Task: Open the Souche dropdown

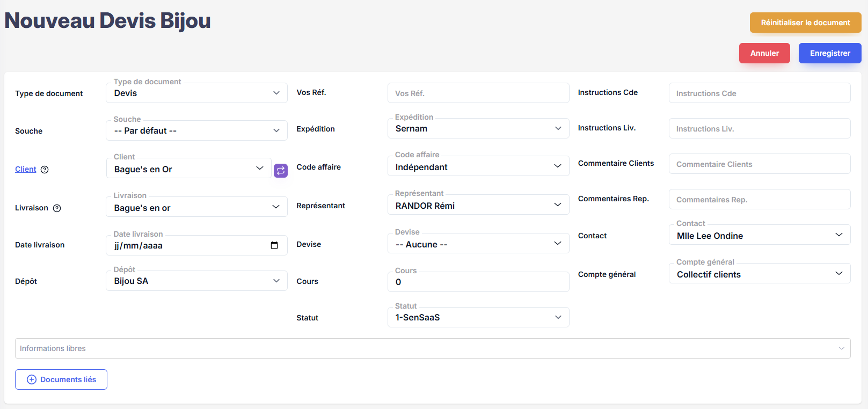Action: click(x=196, y=130)
